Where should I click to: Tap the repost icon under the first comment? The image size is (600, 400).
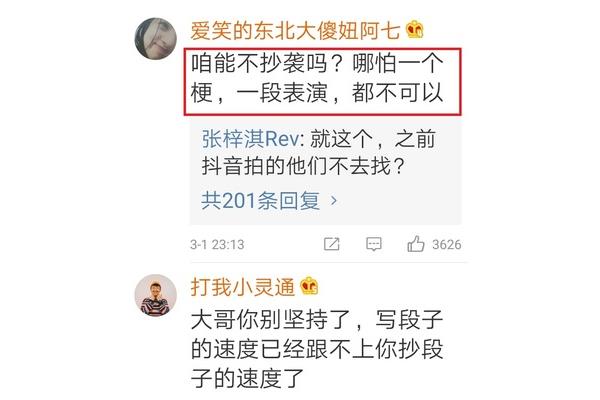point(331,244)
